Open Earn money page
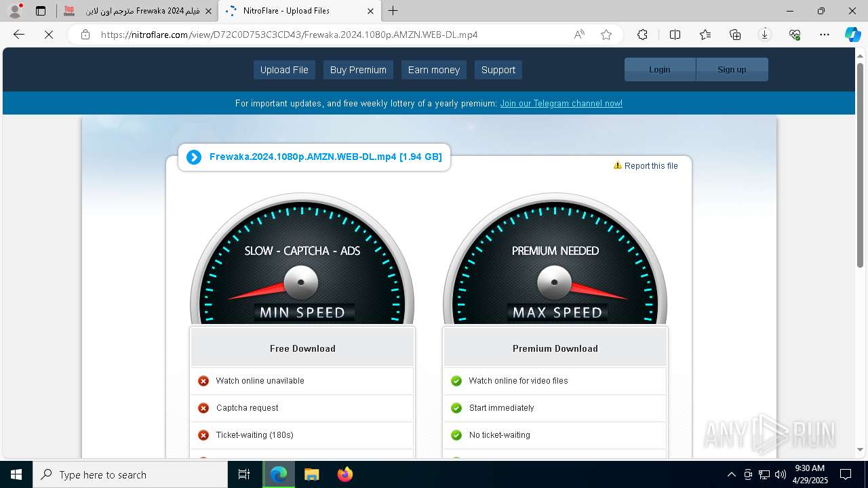This screenshot has height=488, width=868. 434,70
